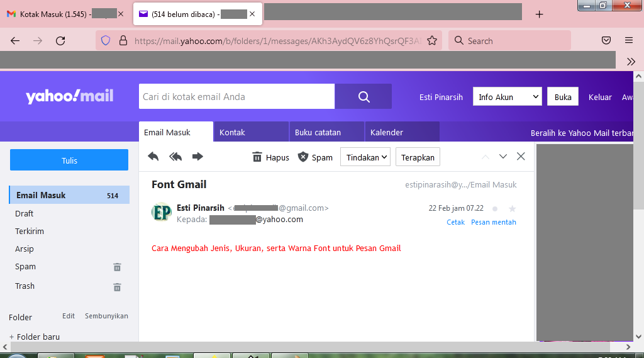Open the Pocket save icon

(x=606, y=40)
